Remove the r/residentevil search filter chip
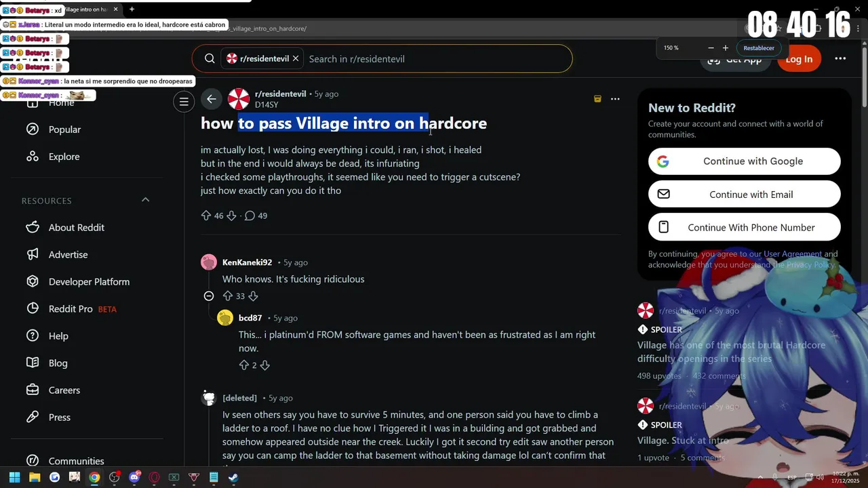868x488 pixels. click(x=296, y=59)
